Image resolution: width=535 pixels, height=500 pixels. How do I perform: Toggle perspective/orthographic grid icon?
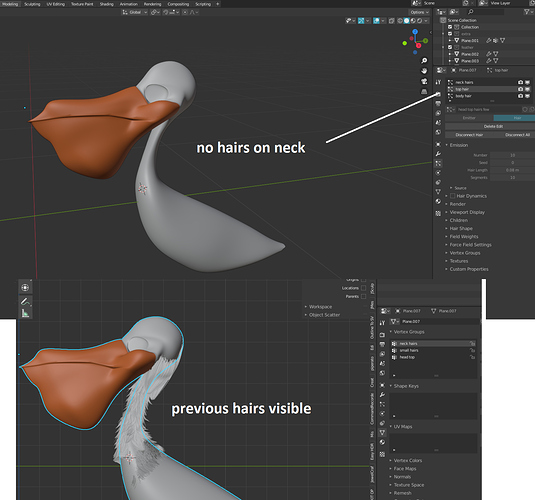(424, 91)
